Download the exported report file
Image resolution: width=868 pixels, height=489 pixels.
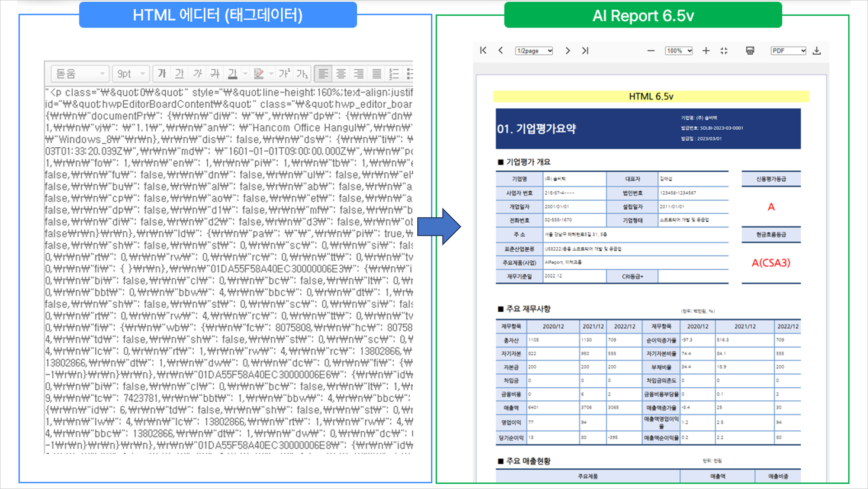(817, 51)
